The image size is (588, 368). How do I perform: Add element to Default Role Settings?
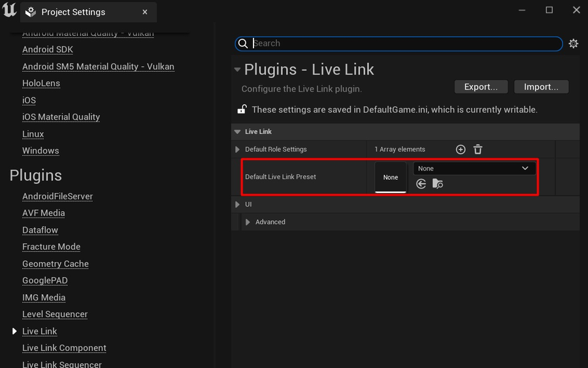point(461,149)
